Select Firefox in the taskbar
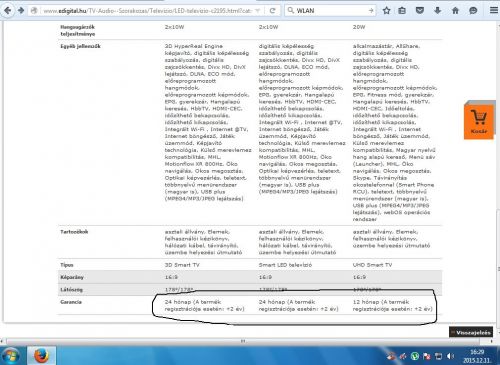The height and width of the screenshot is (365, 500). click(41, 356)
